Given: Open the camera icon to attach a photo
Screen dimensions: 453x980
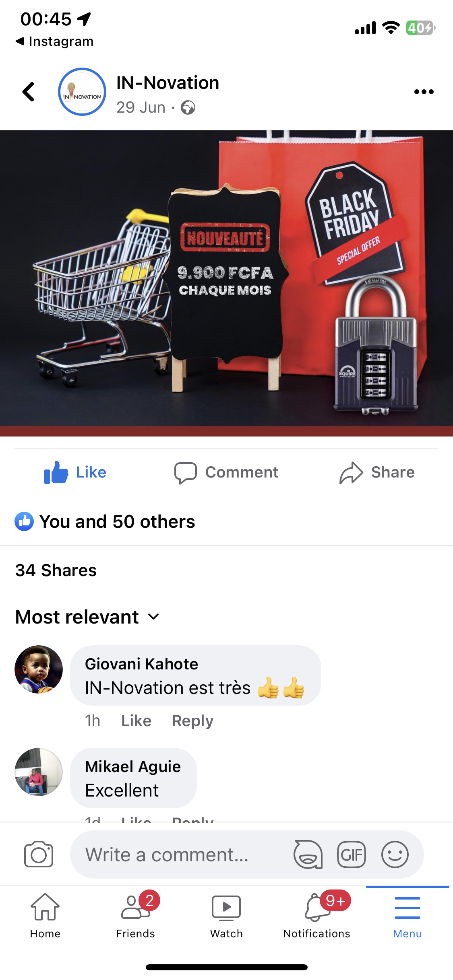Looking at the screenshot, I should tap(39, 854).
